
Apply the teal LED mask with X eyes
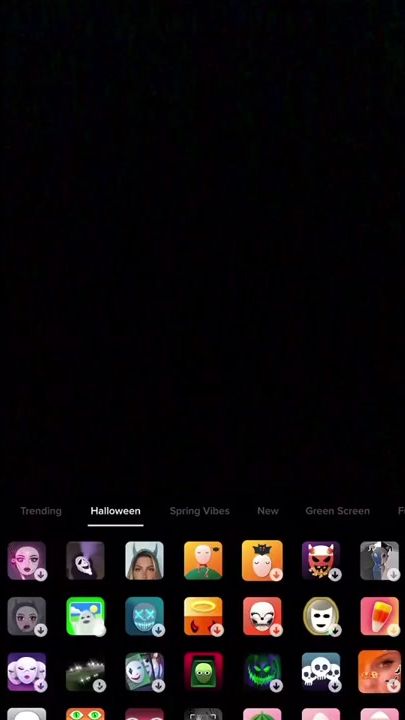click(144, 616)
